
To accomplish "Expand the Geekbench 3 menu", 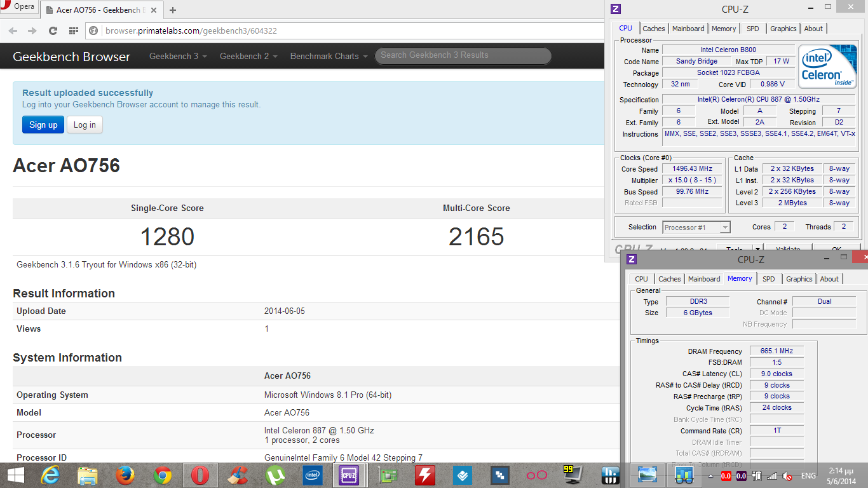I will (x=178, y=56).
